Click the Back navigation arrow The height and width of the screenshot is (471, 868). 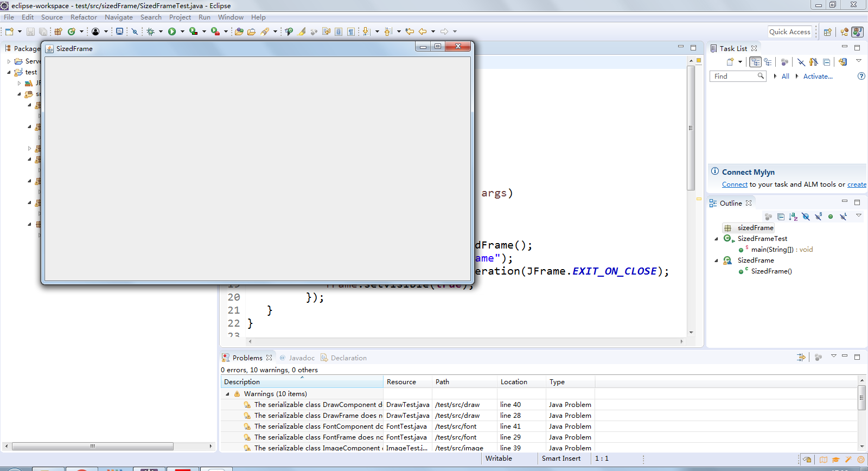tap(423, 31)
